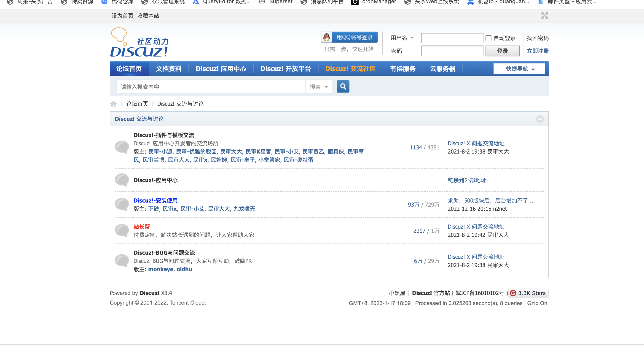The image size is (644, 346).
Task: Expand the 快捷导航 menu
Action: [x=519, y=69]
